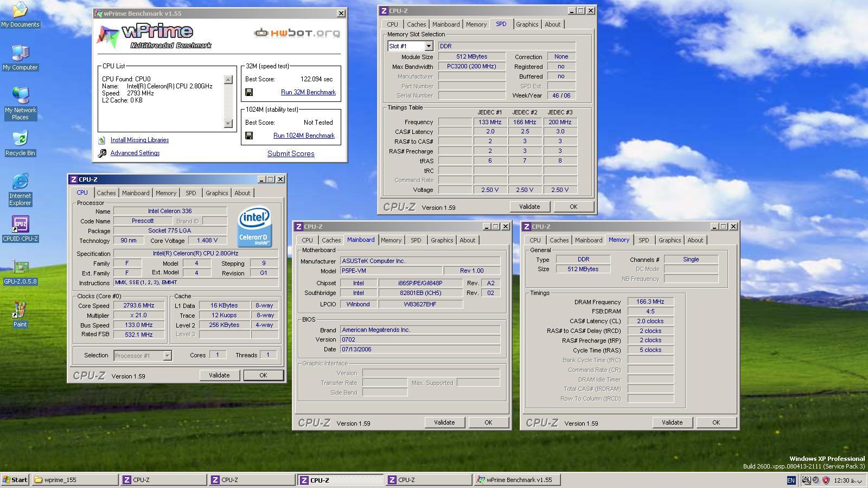Click Install Missing Libraries link
Viewport: 868px width, 488px height.
click(x=139, y=140)
